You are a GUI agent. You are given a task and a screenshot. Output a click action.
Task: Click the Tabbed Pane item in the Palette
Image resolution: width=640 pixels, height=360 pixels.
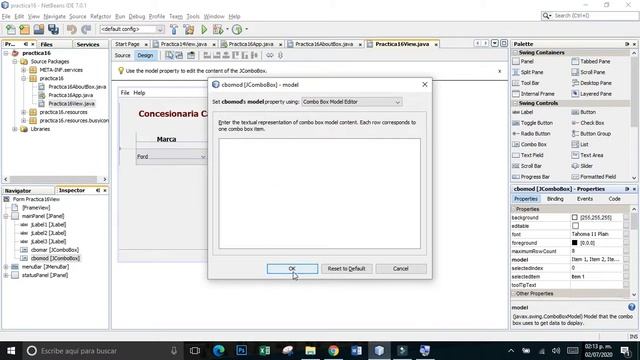tap(591, 61)
